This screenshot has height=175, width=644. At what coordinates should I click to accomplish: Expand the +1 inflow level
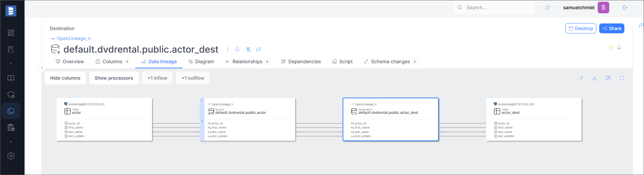[x=157, y=78]
